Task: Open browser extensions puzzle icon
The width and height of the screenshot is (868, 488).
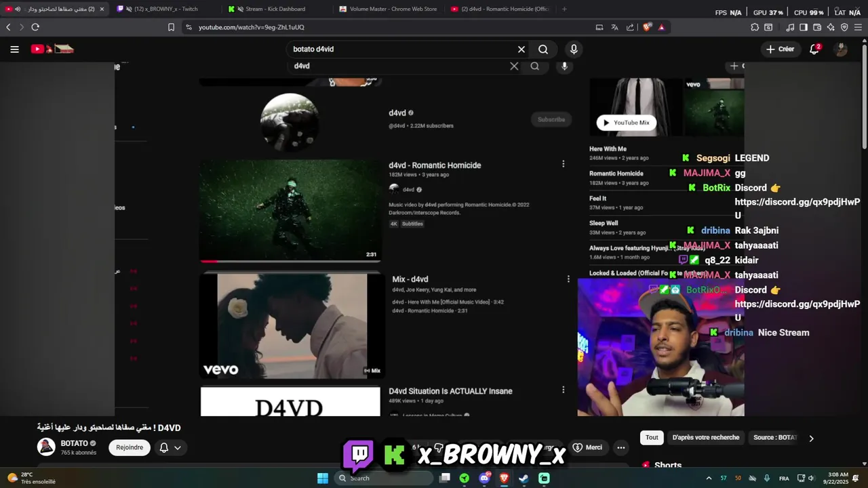Action: (x=755, y=27)
